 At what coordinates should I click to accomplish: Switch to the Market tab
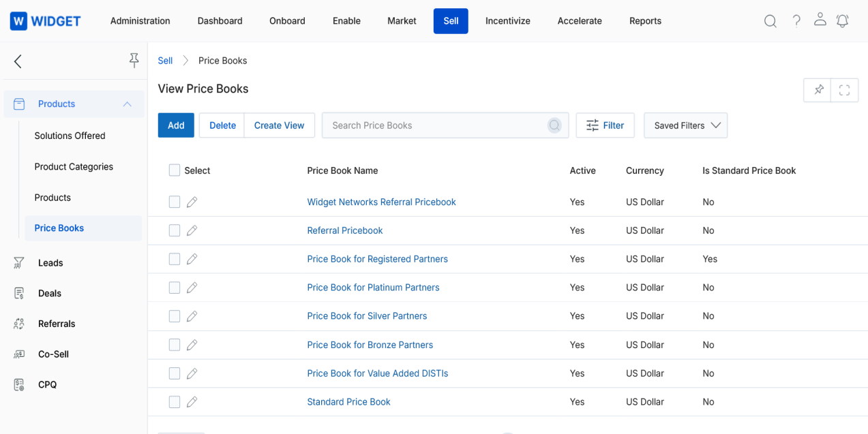402,21
